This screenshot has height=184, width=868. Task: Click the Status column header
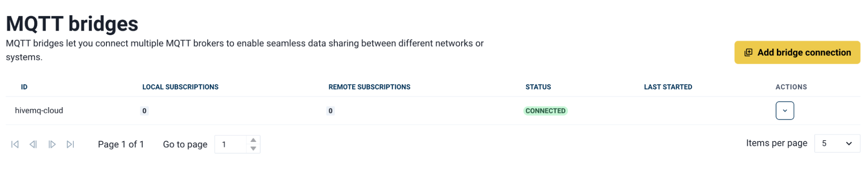538,87
